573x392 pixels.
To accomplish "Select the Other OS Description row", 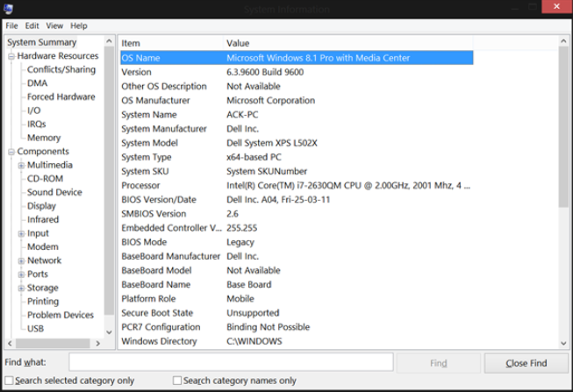I will click(x=297, y=87).
